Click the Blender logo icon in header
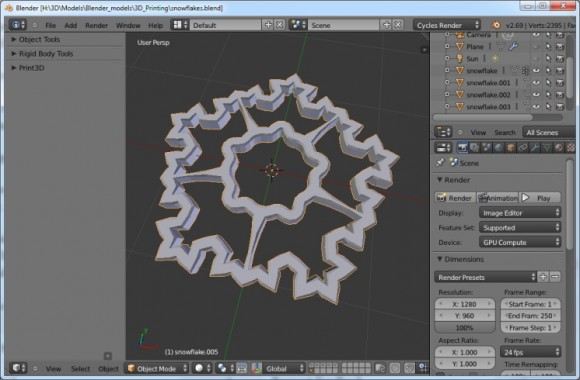The image size is (580, 380). tap(496, 25)
